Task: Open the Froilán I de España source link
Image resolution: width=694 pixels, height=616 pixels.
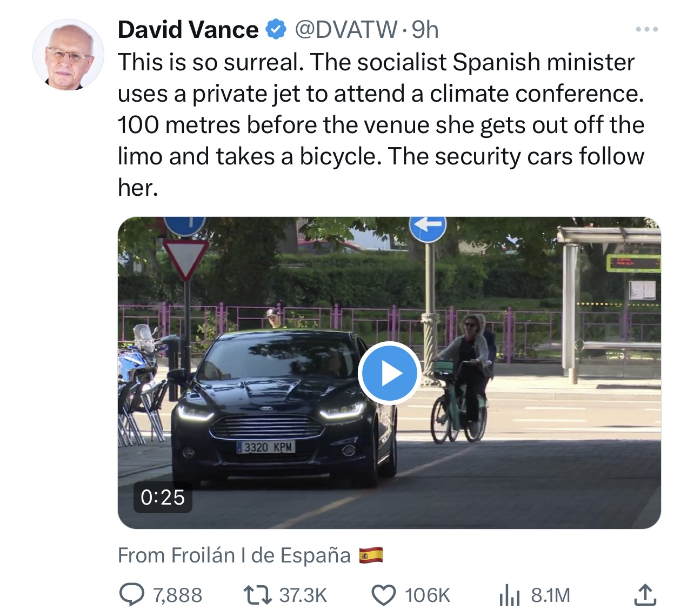Action: pyautogui.click(x=234, y=555)
